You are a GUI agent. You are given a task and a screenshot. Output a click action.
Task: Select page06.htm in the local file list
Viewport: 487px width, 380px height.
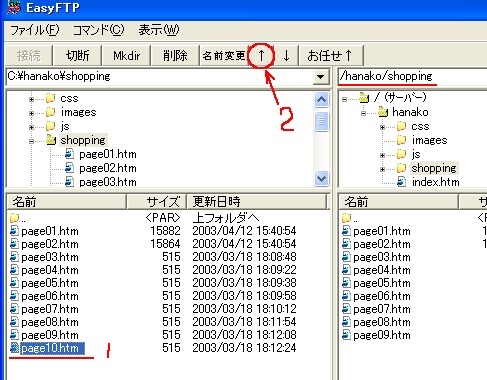(50, 296)
